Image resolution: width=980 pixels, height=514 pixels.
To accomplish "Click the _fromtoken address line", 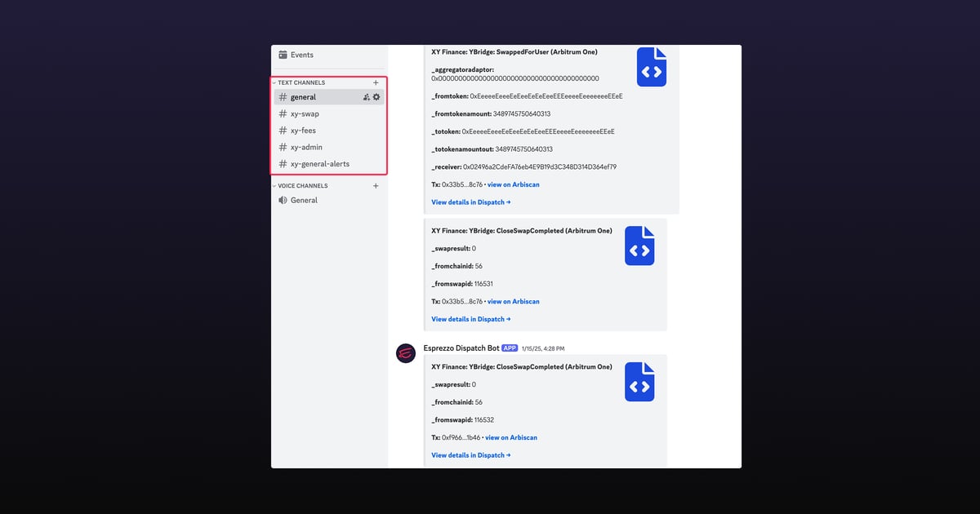I will tap(527, 96).
